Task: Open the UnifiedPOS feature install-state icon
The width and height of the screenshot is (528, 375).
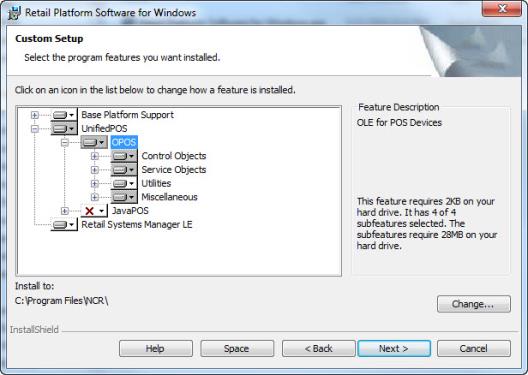Action: pyautogui.click(x=64, y=129)
